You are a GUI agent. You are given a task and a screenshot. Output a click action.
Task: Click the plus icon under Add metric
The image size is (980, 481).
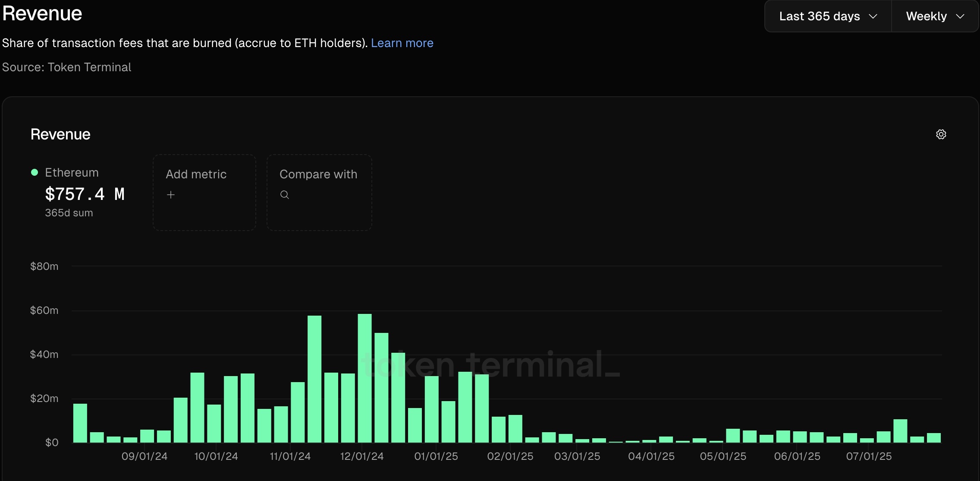[171, 195]
